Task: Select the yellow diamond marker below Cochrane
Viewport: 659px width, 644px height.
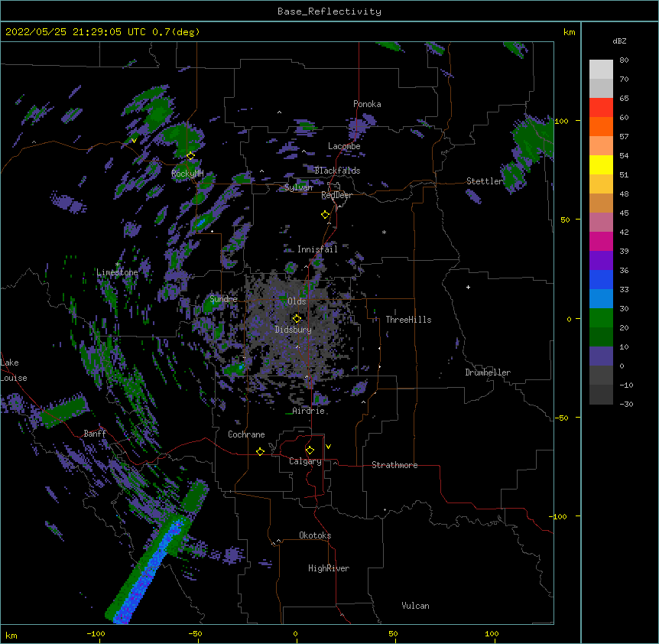Action: tap(260, 451)
